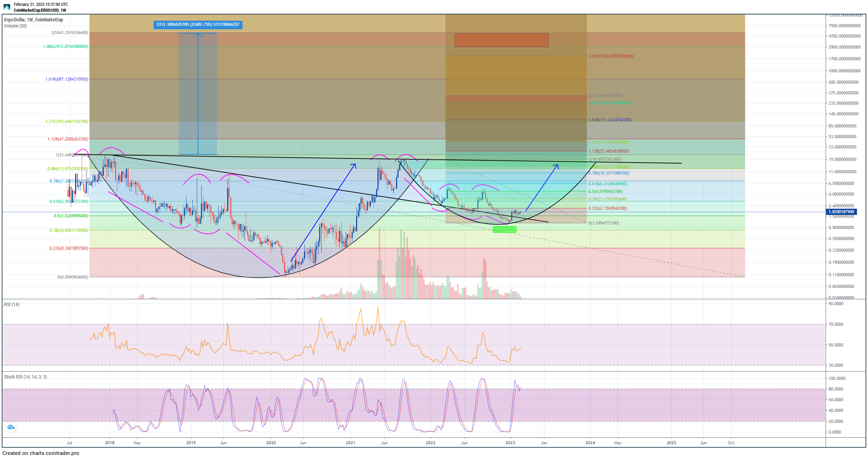Select the RSI (14) indicator label
Image resolution: width=868 pixels, height=458 pixels.
[x=12, y=304]
